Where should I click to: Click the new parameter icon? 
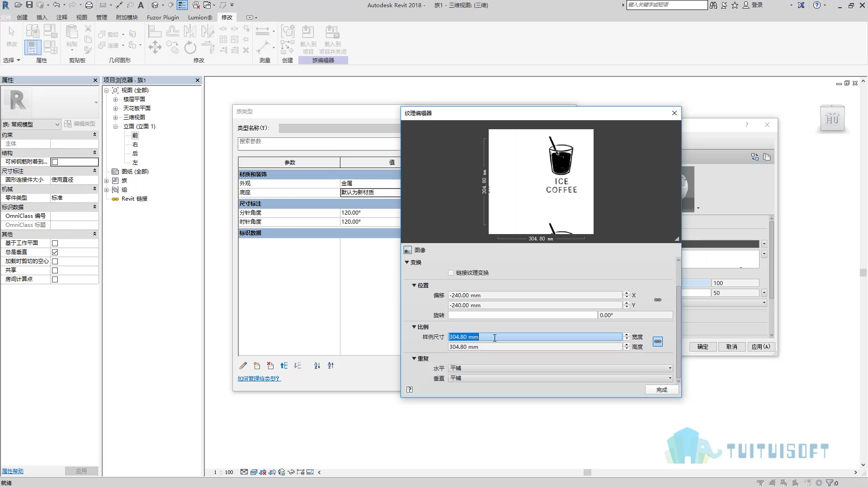[257, 366]
